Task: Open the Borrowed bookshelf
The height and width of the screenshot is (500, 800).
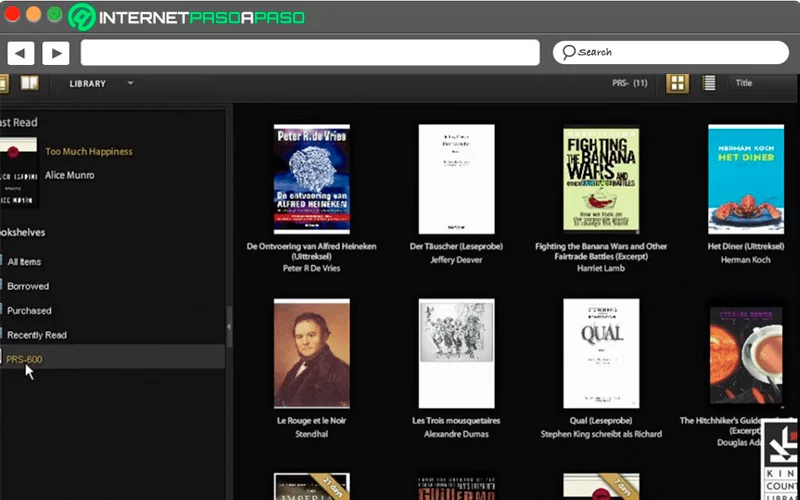Action: 28,286
